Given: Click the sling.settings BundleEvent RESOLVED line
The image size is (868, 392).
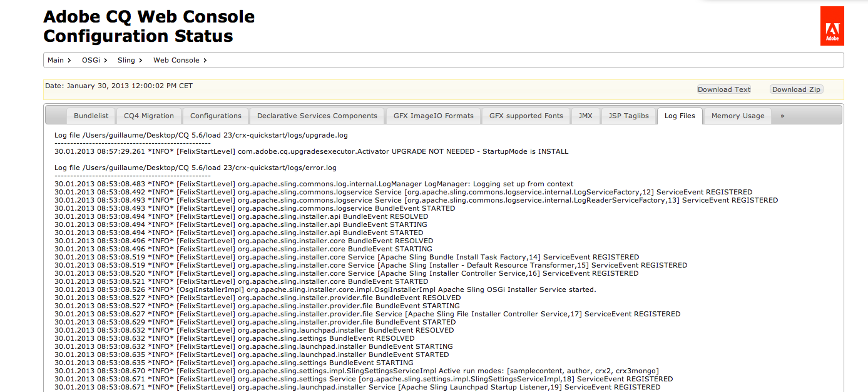Looking at the screenshot, I should click(235, 338).
